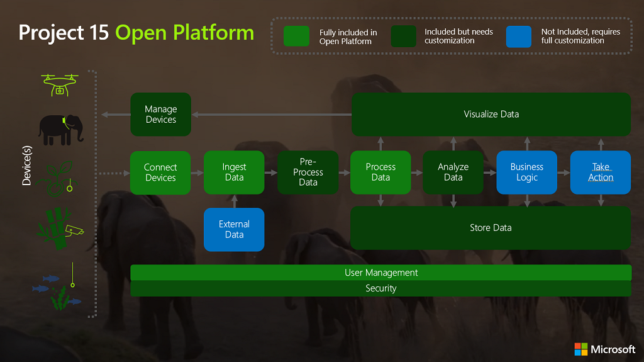Click the elephant with collar icon

(60, 129)
